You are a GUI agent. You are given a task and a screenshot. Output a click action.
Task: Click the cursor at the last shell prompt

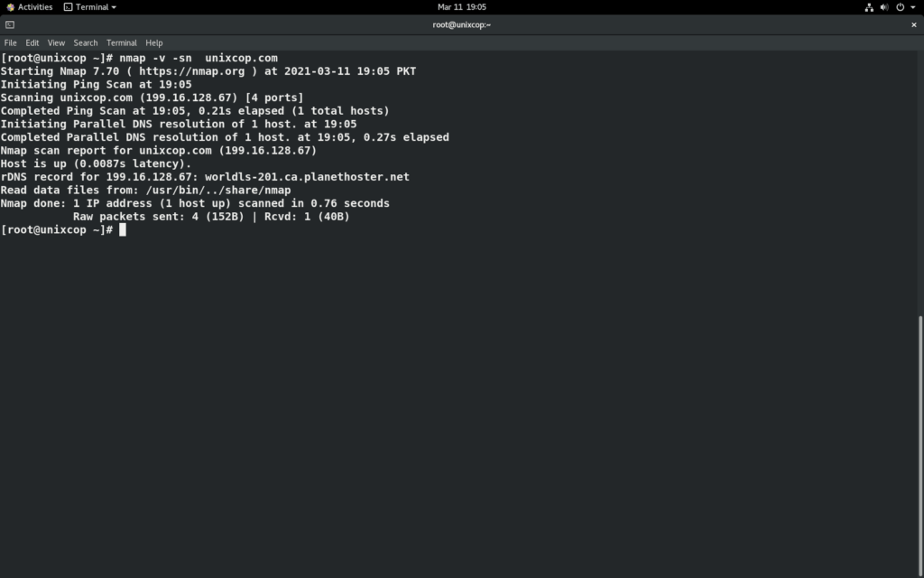(x=123, y=230)
